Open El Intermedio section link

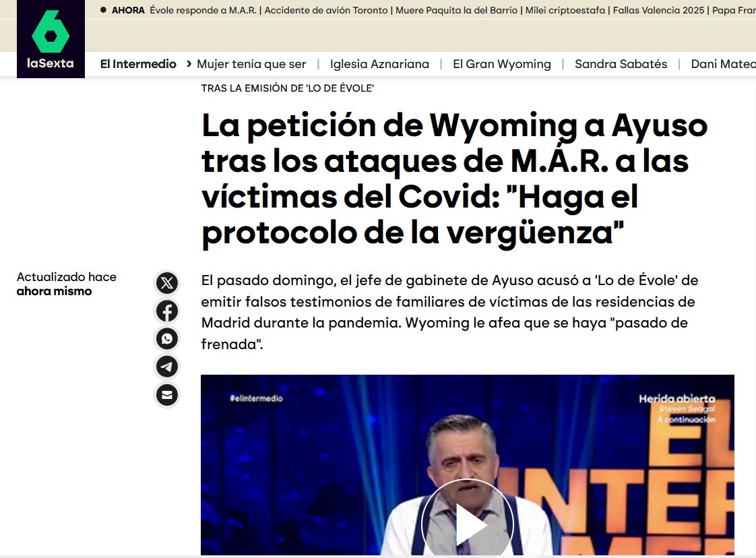tap(138, 64)
